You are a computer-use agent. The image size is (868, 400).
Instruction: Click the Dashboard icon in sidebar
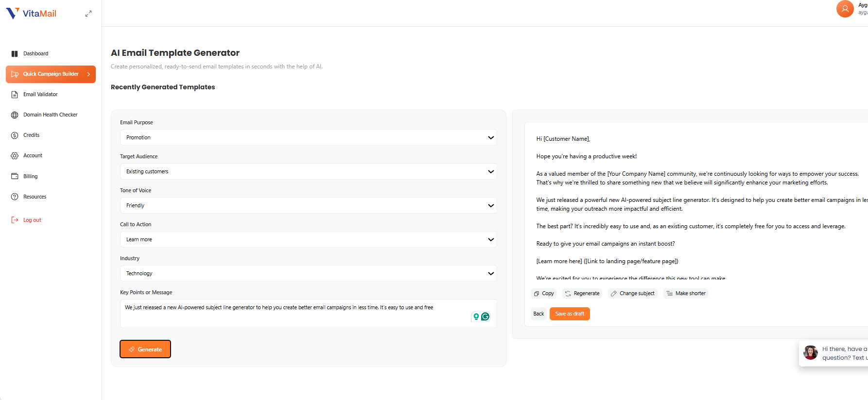click(x=15, y=54)
